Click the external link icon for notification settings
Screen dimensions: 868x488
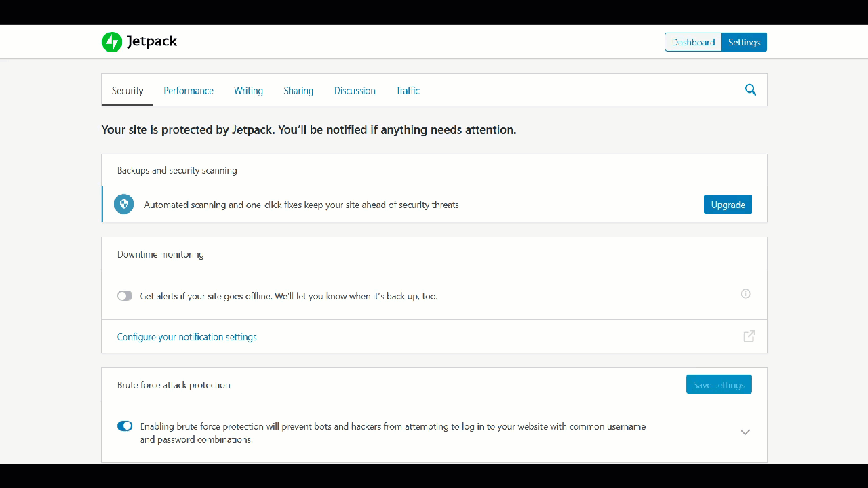tap(749, 336)
